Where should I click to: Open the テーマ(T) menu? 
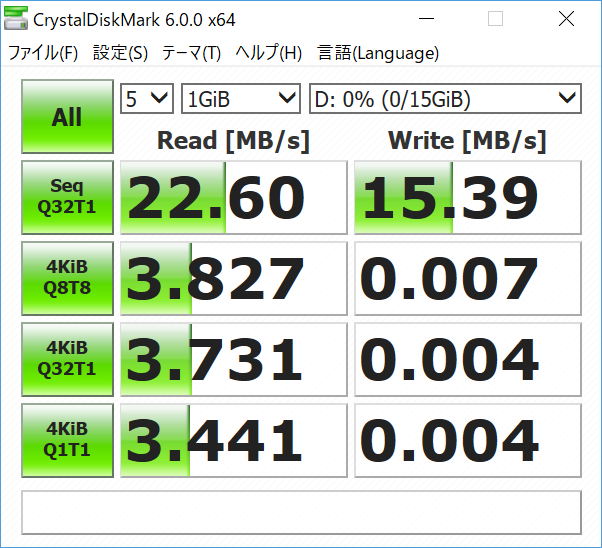[191, 53]
